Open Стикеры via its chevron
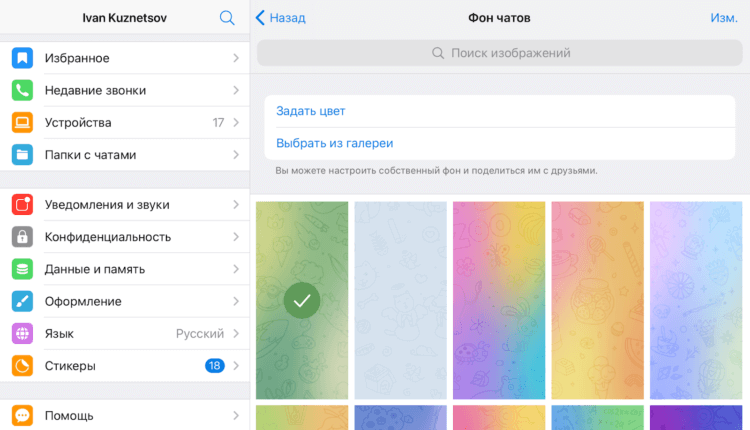 pos(236,366)
